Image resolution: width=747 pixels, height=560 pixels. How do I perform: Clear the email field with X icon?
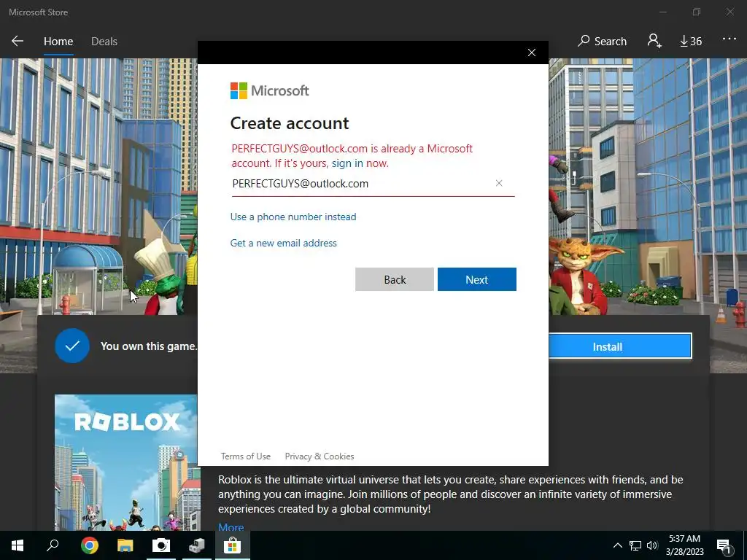499,183
